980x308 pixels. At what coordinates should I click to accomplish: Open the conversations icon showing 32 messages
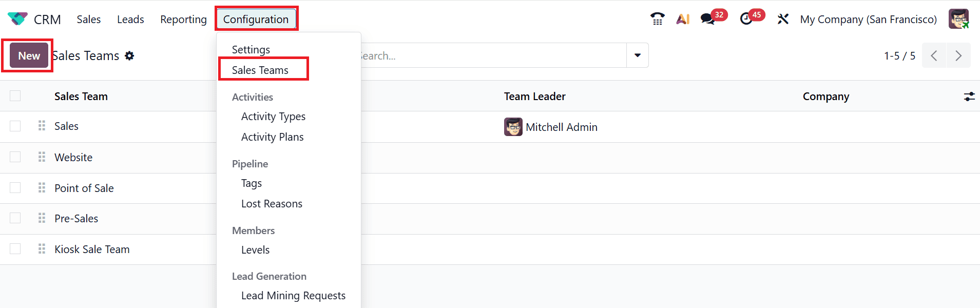pos(710,18)
